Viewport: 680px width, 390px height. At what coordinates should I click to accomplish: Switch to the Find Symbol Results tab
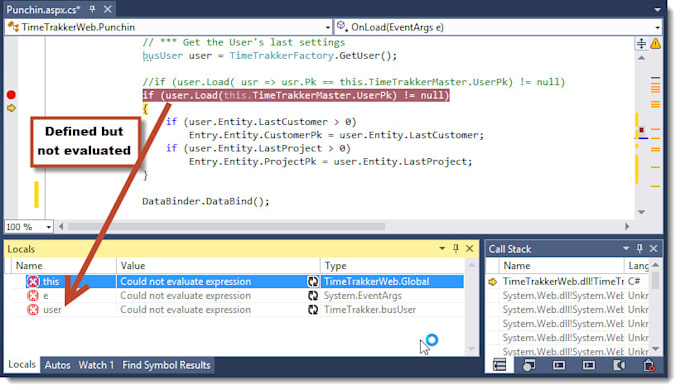[167, 365]
